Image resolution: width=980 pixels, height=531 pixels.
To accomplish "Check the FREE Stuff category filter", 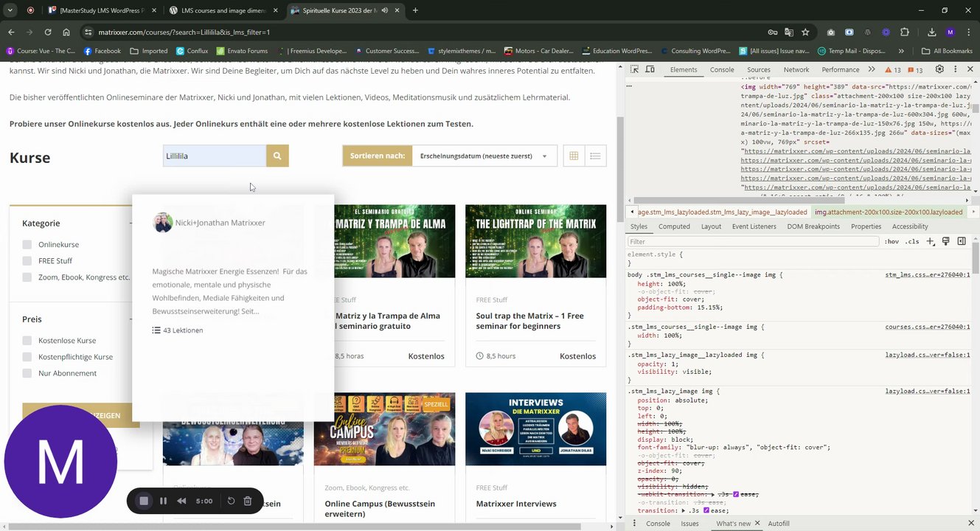I will (x=27, y=261).
